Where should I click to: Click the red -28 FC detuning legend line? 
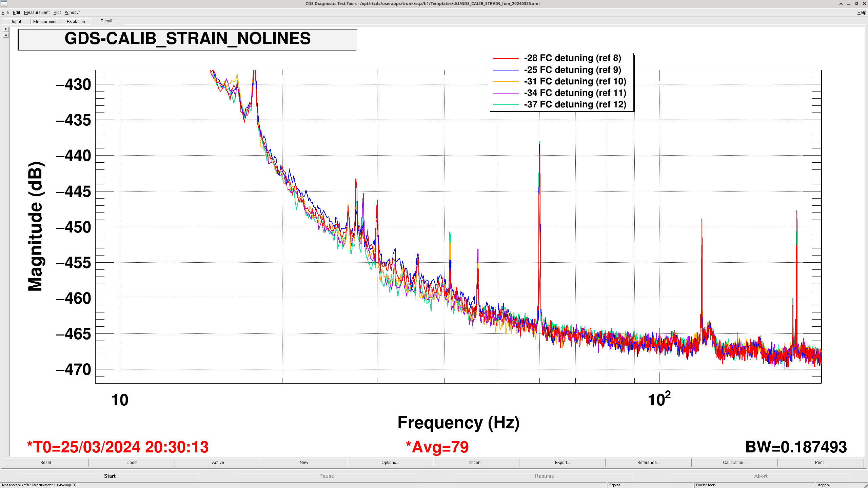pyautogui.click(x=506, y=59)
